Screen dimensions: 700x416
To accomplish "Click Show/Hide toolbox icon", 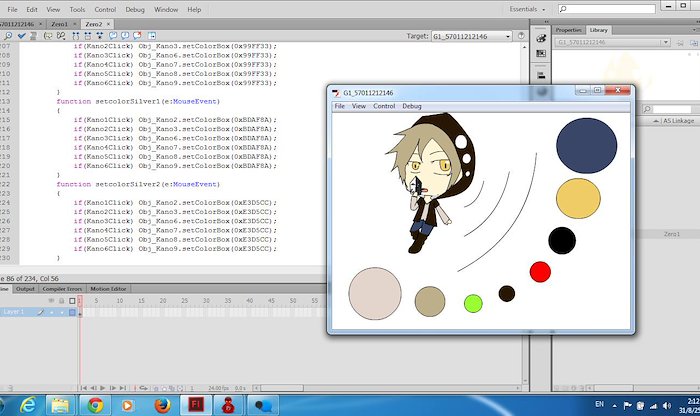I will coord(152,36).
